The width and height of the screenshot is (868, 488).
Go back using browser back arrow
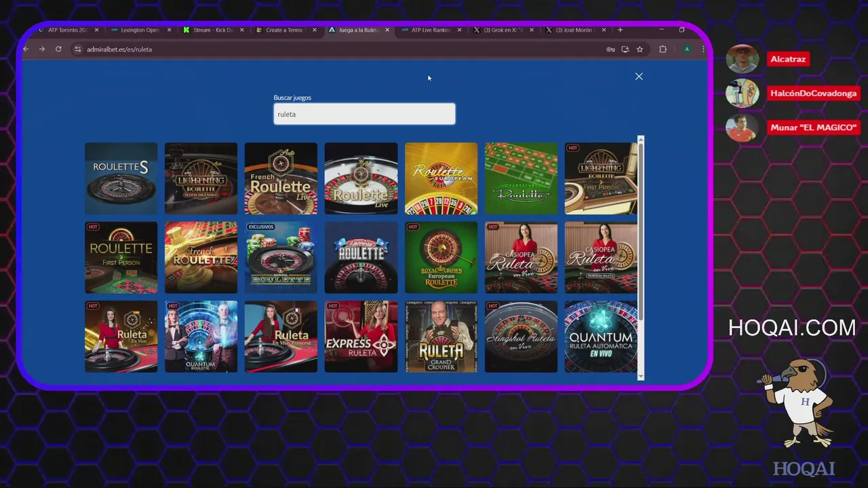26,49
